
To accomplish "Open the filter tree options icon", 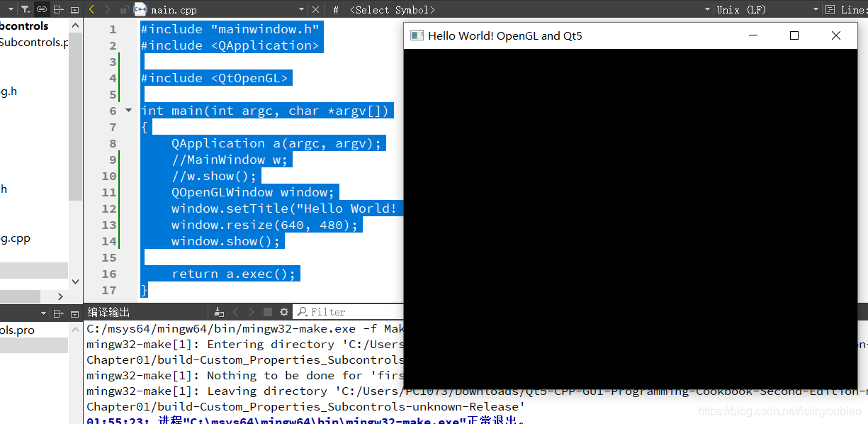I will coord(26,9).
